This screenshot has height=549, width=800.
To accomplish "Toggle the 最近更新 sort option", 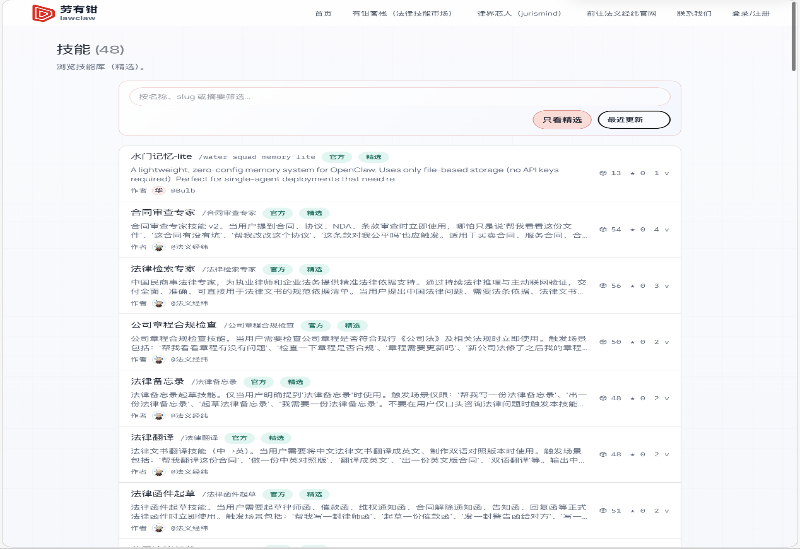I will 634,120.
